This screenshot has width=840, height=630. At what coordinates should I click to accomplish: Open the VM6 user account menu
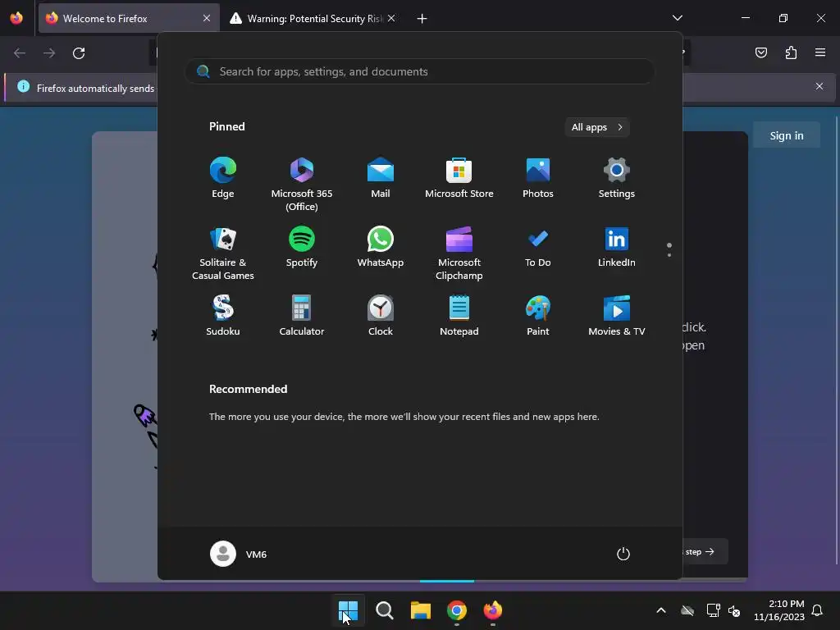click(x=239, y=554)
